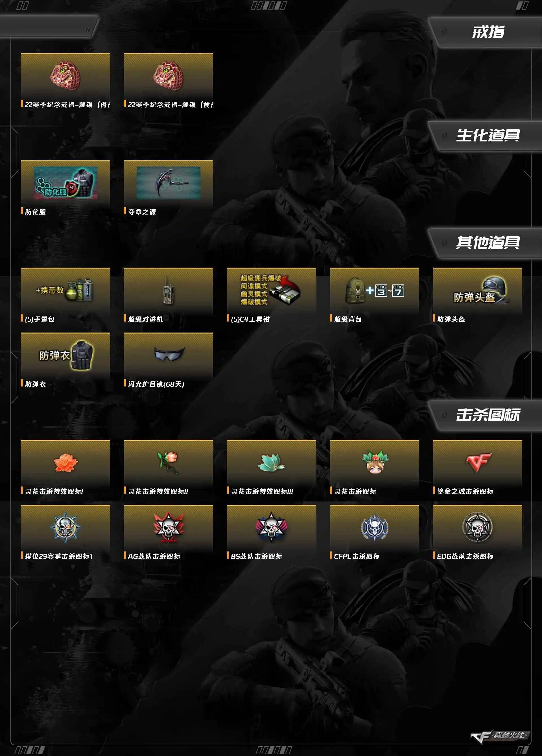This screenshot has height=756, width=542.
Task: Choose the AG战队击杀图标 red skull
Action: (x=168, y=527)
